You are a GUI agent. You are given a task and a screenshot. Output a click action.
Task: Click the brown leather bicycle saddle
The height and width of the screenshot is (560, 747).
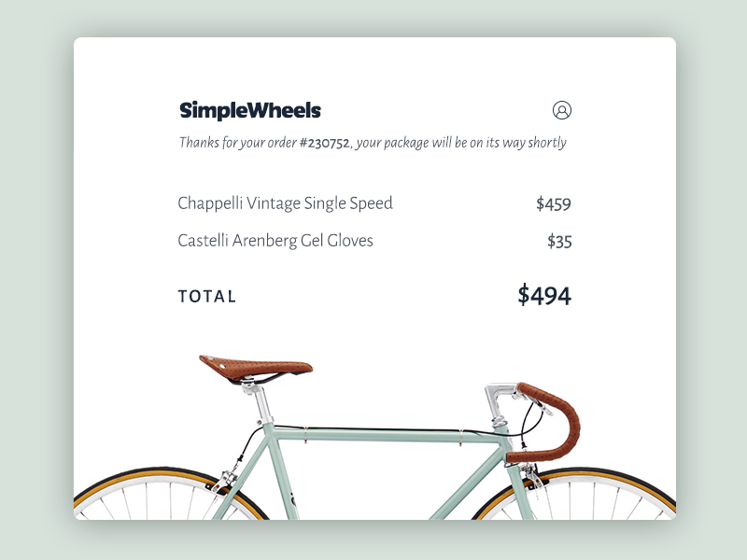(x=258, y=365)
